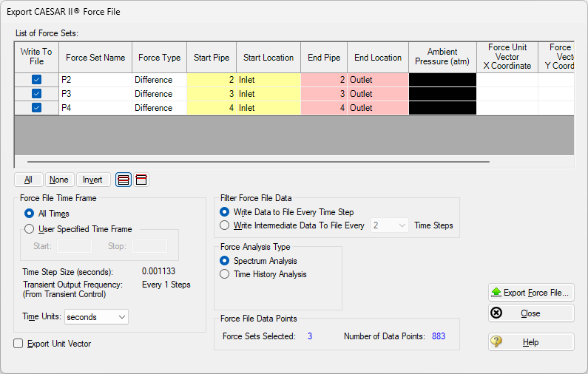Click the Write To File column header
The height and width of the screenshot is (374, 588).
tap(36, 58)
